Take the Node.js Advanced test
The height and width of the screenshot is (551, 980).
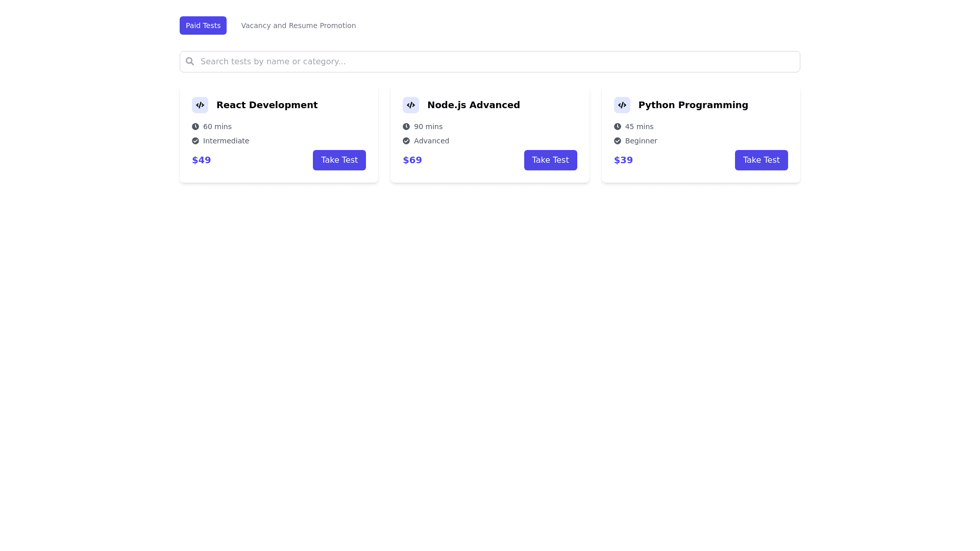550,160
